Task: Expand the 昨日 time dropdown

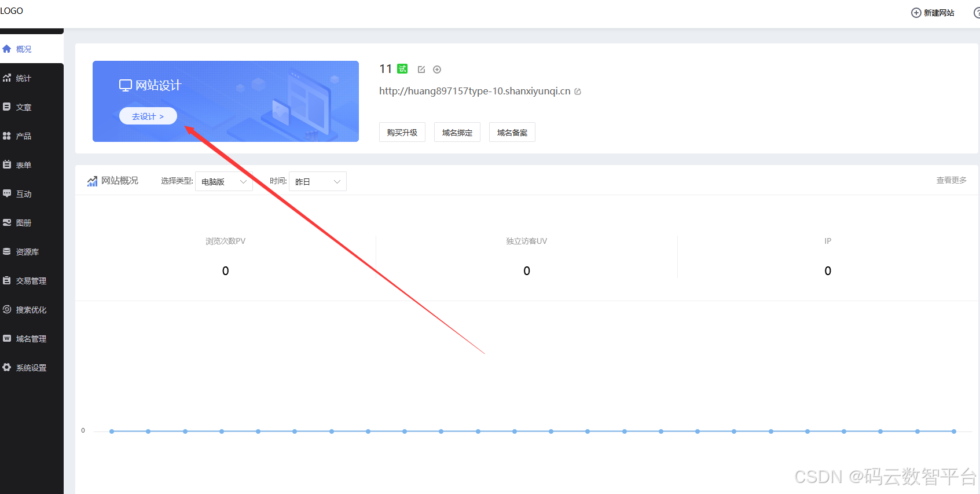Action: point(318,181)
